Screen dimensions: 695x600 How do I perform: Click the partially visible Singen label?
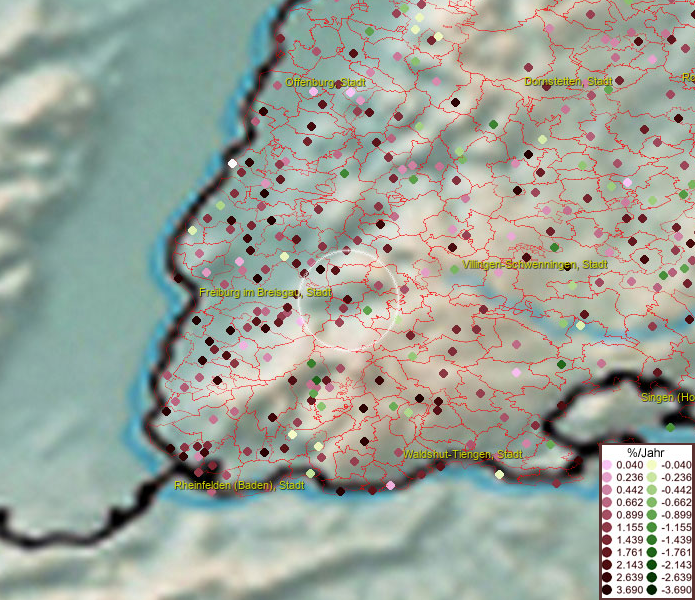668,397
